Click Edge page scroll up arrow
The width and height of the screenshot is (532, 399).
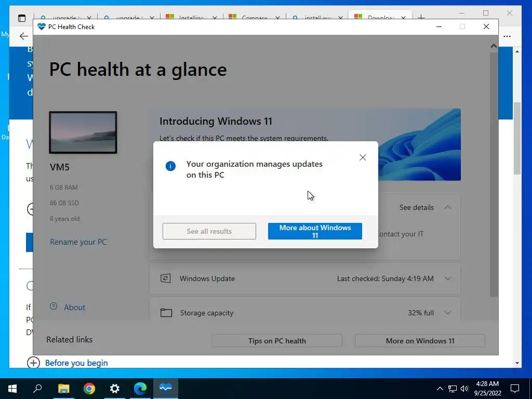click(x=517, y=51)
